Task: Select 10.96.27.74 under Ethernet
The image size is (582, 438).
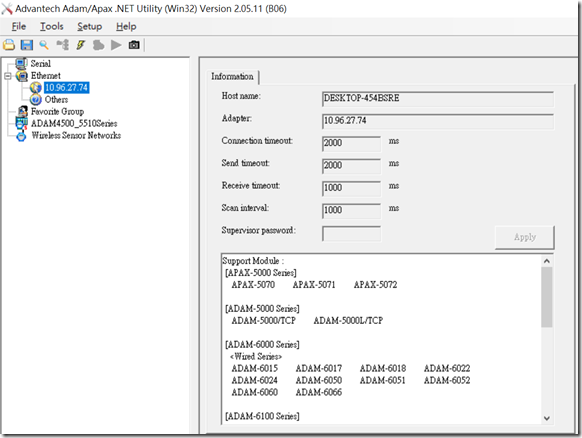Action: coord(66,88)
